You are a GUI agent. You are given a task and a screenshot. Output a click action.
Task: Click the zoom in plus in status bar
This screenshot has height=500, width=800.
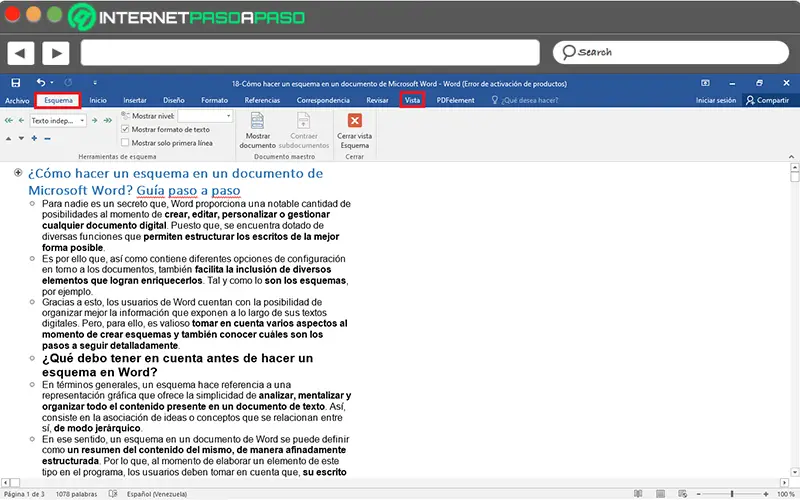[x=766, y=494]
